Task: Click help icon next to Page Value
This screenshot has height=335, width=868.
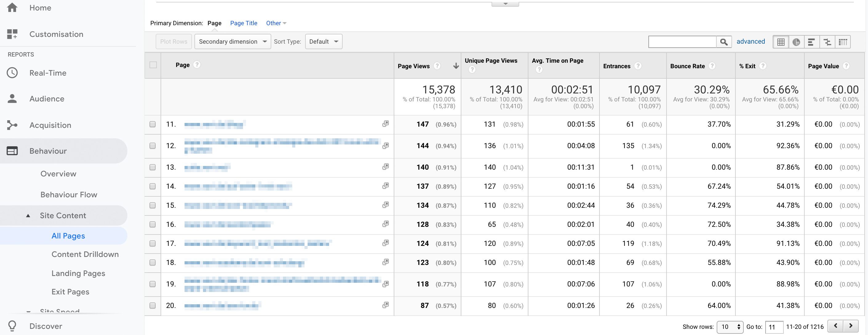Action: tap(846, 66)
